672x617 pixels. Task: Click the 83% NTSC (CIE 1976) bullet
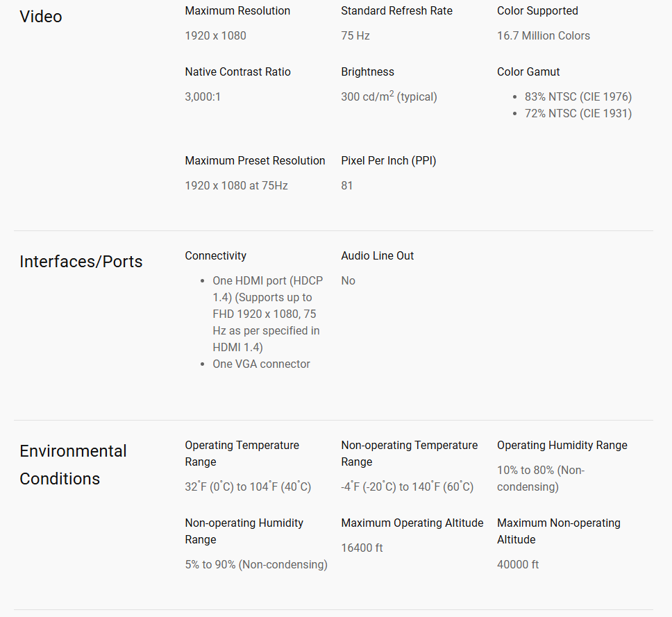tap(578, 97)
